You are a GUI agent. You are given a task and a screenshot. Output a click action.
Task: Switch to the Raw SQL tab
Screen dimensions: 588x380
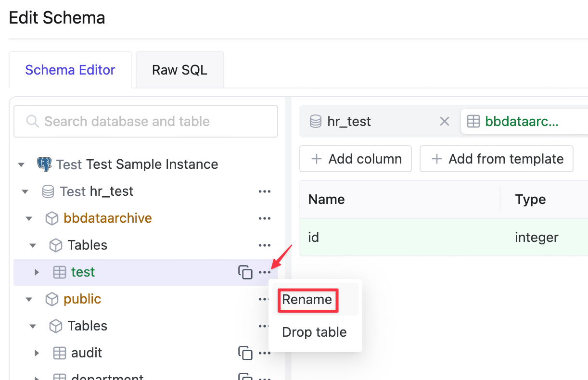(179, 70)
